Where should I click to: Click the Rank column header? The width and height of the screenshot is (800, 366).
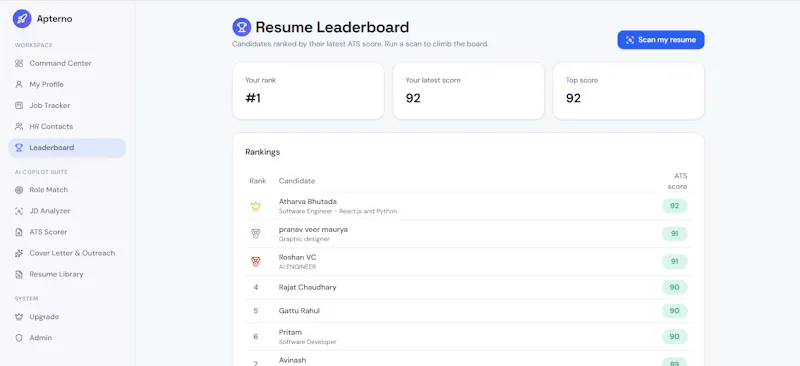[x=258, y=181]
